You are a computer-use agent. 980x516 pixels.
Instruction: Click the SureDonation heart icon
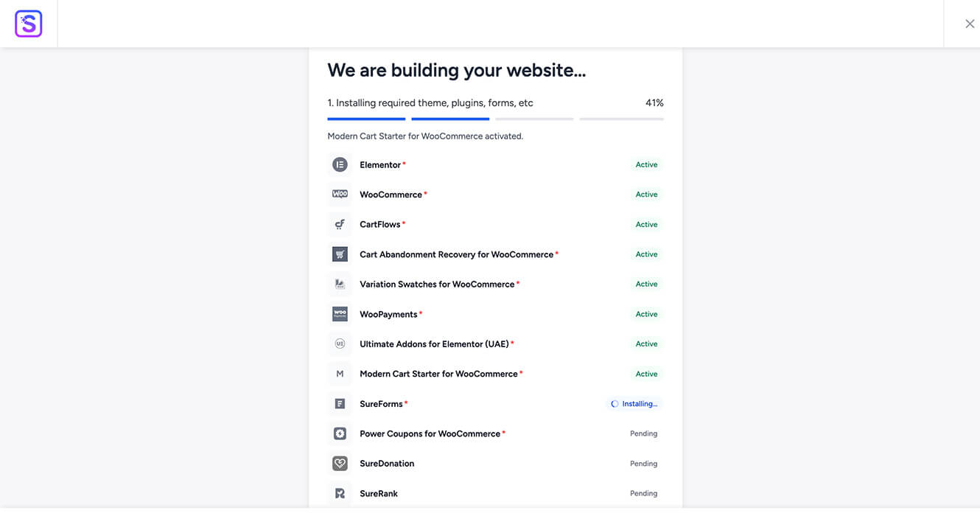tap(340, 464)
